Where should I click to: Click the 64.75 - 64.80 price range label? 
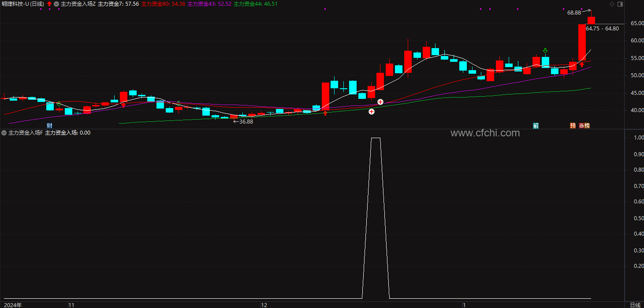[x=603, y=29]
